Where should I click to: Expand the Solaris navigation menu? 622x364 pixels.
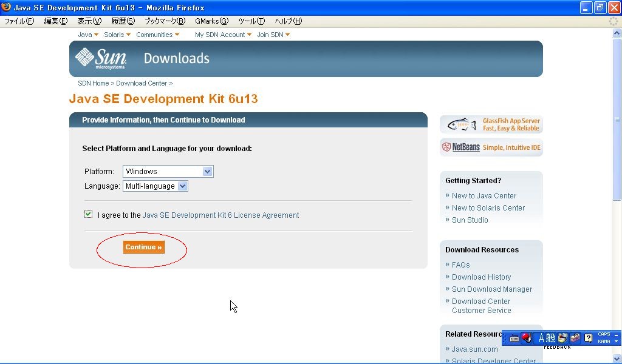[117, 35]
